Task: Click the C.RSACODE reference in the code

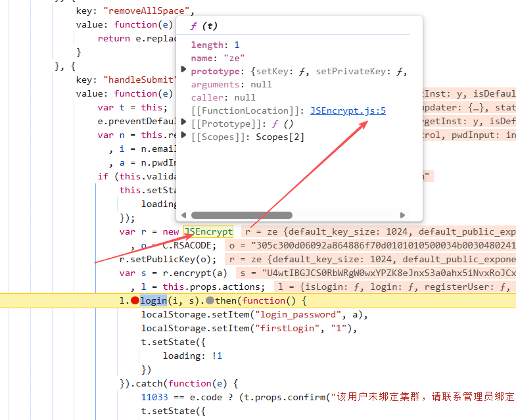Action: [x=189, y=246]
